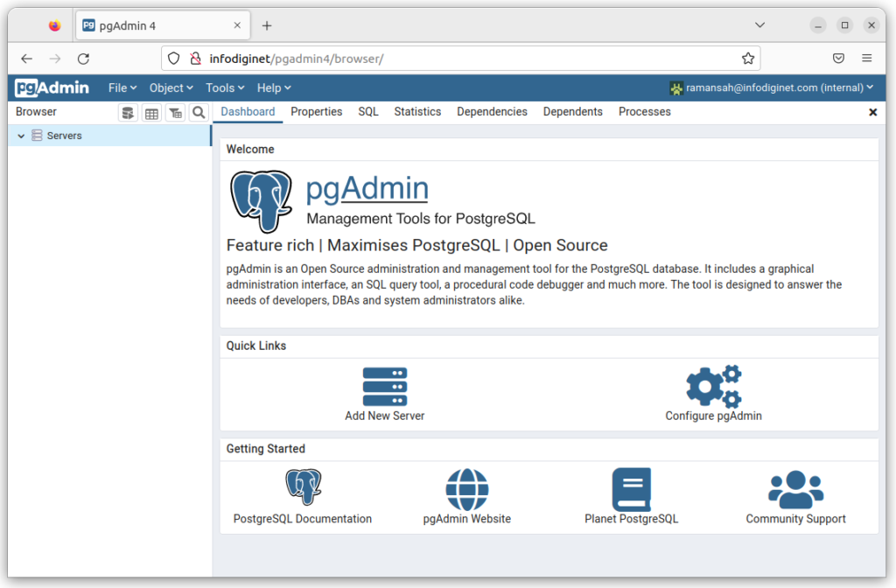Open the Firefox list all tabs chevron
This screenshot has height=588, width=896.
[759, 25]
